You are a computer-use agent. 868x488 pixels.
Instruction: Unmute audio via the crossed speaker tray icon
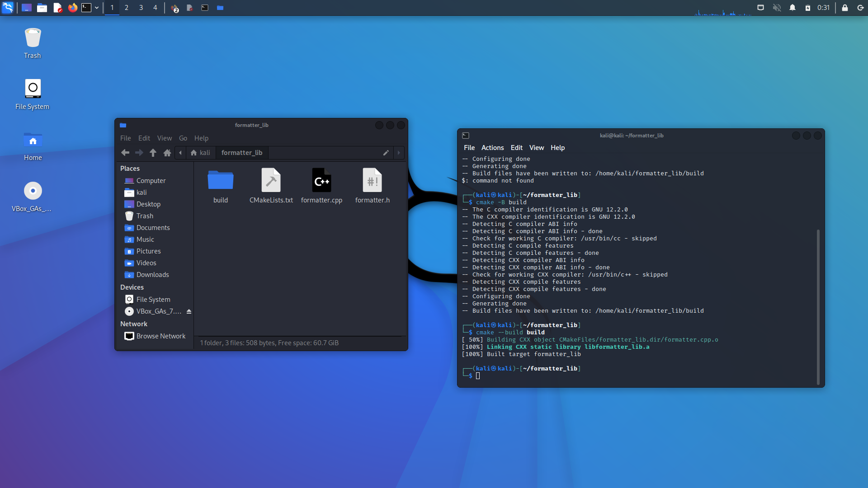[777, 8]
